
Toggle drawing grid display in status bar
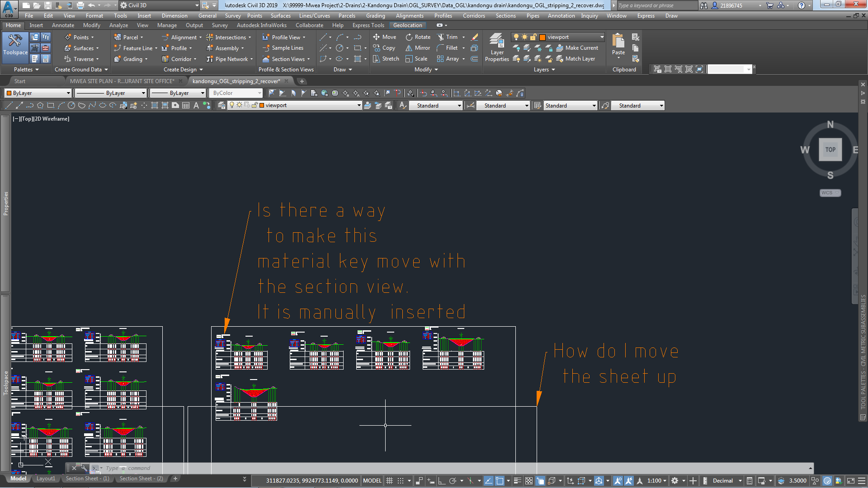click(x=389, y=481)
